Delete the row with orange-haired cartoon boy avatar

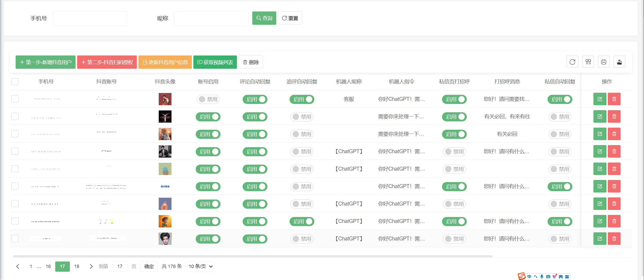click(x=614, y=221)
